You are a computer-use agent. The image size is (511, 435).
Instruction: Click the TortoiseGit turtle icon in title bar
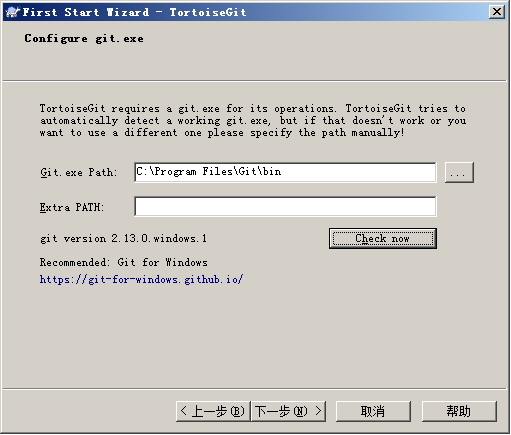(13, 12)
